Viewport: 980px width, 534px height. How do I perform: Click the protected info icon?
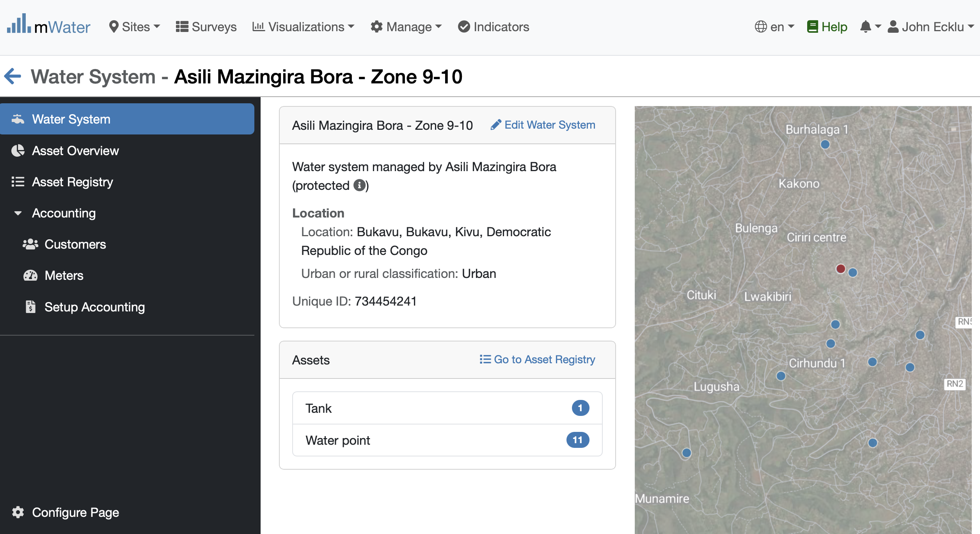pos(359,185)
